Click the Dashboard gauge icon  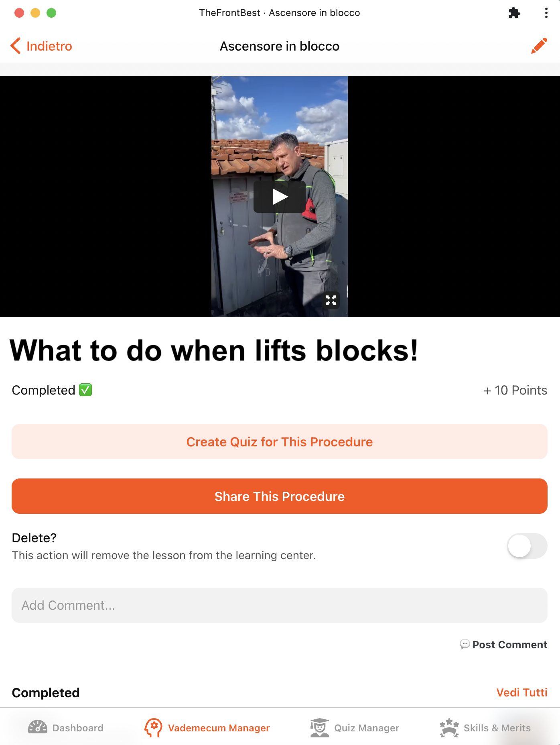[38, 727]
